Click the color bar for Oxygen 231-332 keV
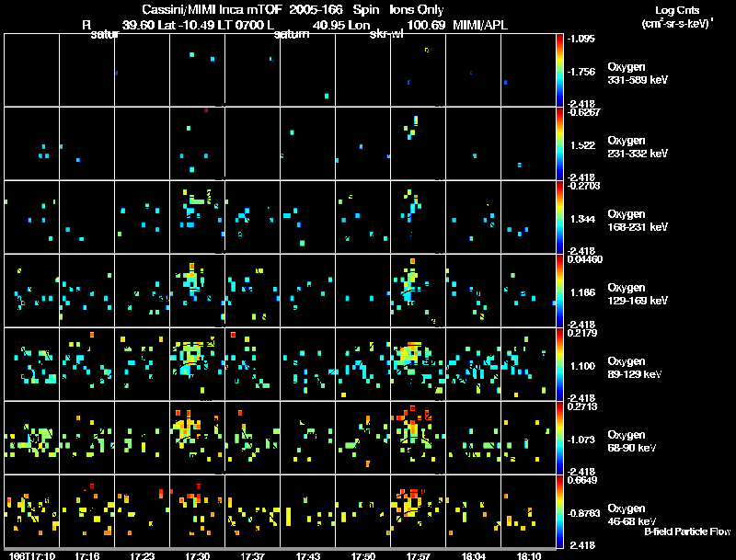Screen dimensions: 736x560 (x=559, y=143)
